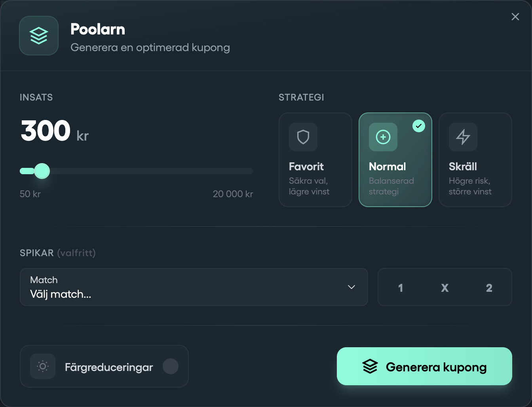Close the Poolarn dialog with X
The height and width of the screenshot is (407, 532).
pos(515,17)
